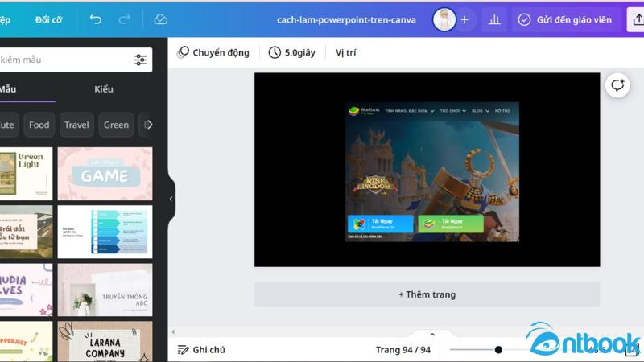The height and width of the screenshot is (362, 644).
Task: Select the GAME template thumbnail
Action: click(x=105, y=174)
